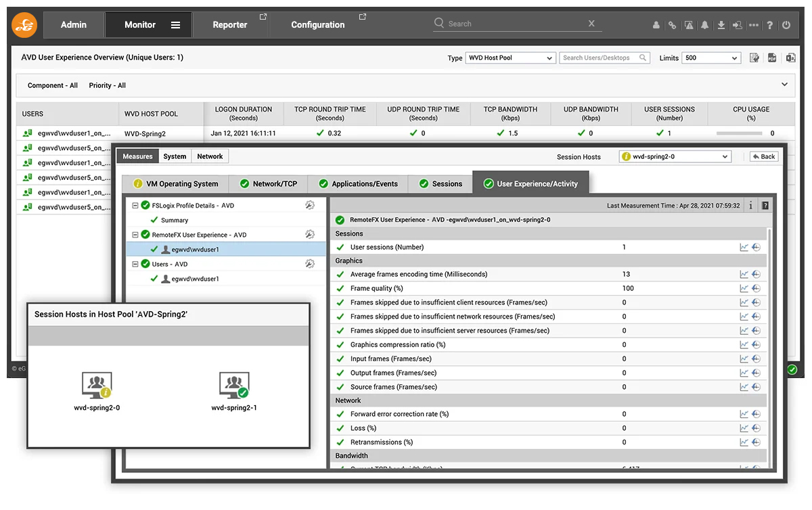This screenshot has height=510, width=812.
Task: Click the info 'i' icon near measurement time
Action: 751,206
